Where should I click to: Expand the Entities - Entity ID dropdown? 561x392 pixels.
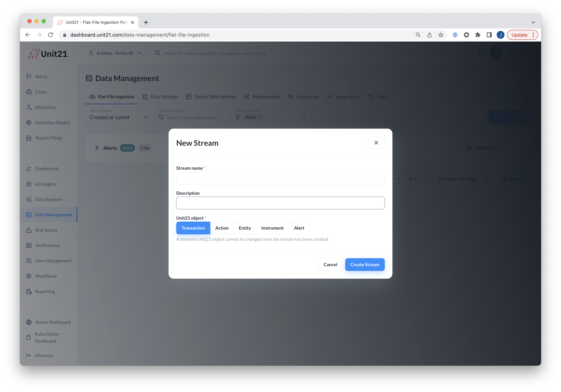pyautogui.click(x=115, y=53)
